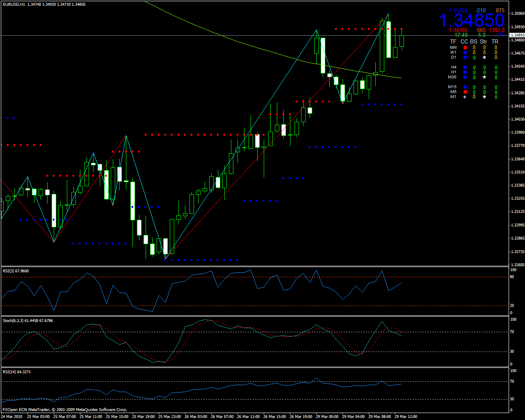Click the white star in M30 row Str column
The height and width of the screenshot is (420, 525).
click(x=484, y=77)
